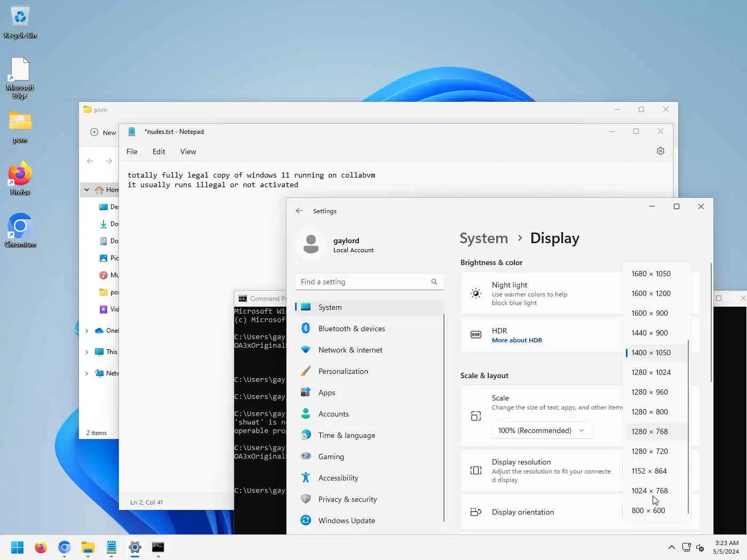The width and height of the screenshot is (747, 560).
Task: Open Gaming settings category
Action: click(369, 457)
